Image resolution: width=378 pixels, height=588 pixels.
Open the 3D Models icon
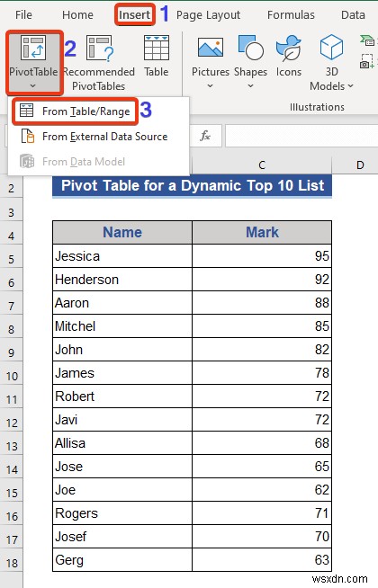coord(331,48)
